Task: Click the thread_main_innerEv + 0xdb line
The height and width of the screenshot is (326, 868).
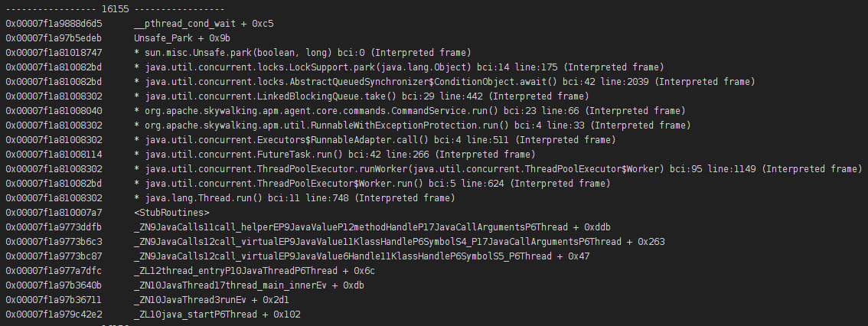Action: point(250,285)
